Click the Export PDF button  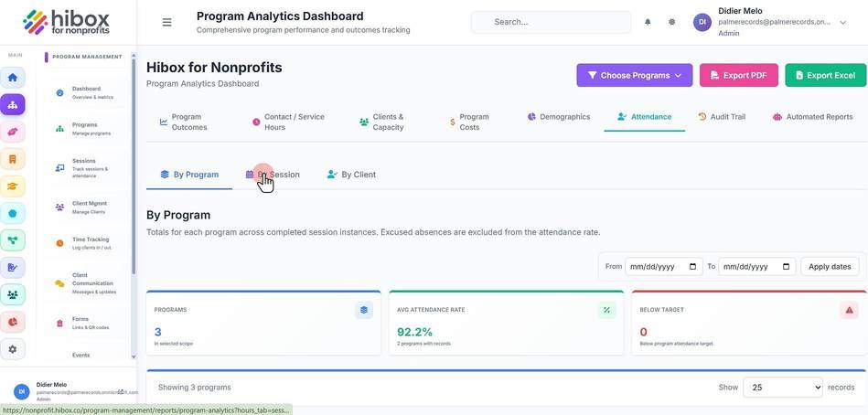tap(738, 75)
